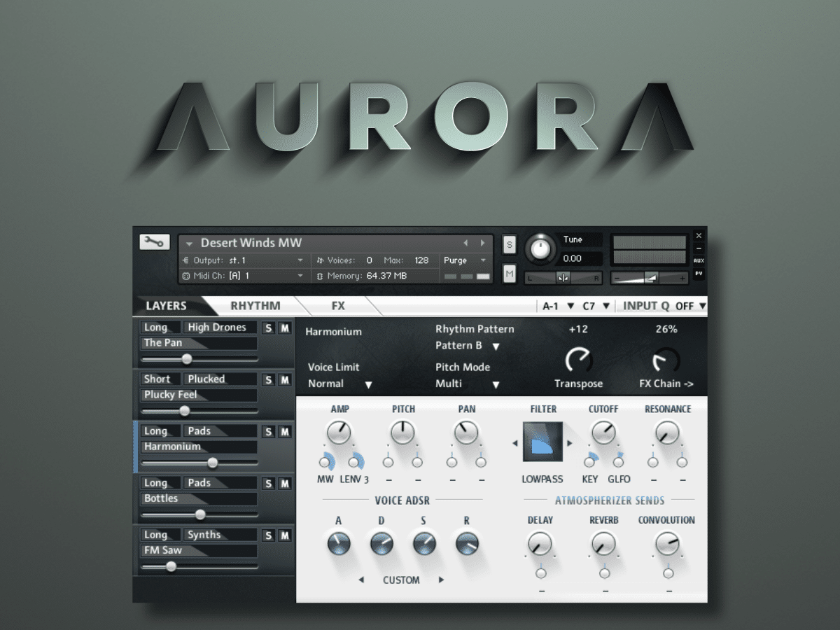Image resolution: width=840 pixels, height=630 pixels.
Task: Mute the Bottles layer
Action: [285, 483]
